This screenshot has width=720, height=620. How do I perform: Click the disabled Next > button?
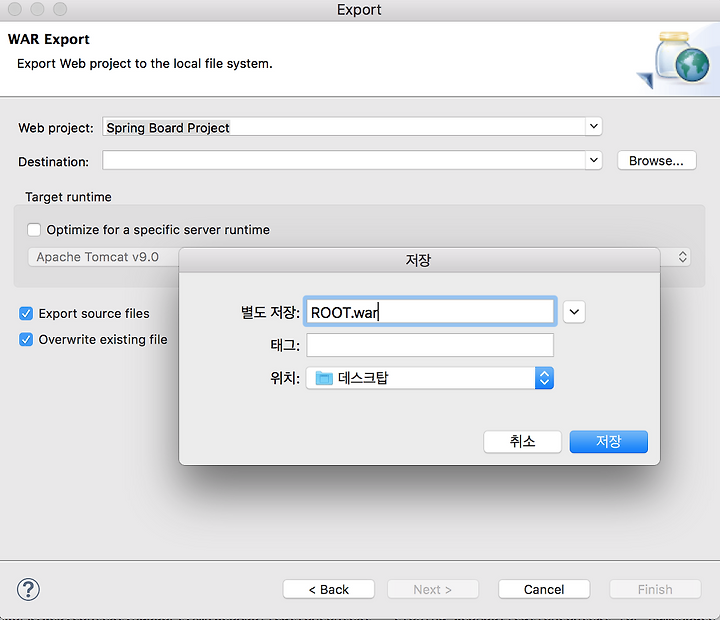click(433, 589)
